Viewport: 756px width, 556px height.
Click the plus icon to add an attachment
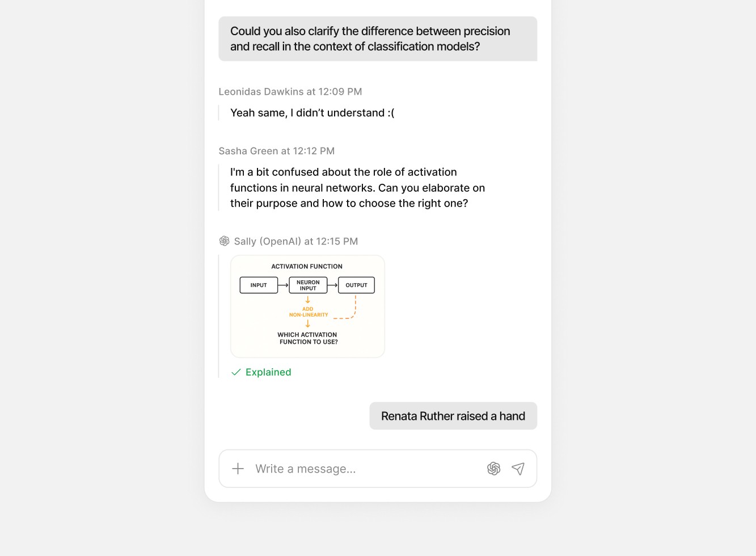(238, 469)
